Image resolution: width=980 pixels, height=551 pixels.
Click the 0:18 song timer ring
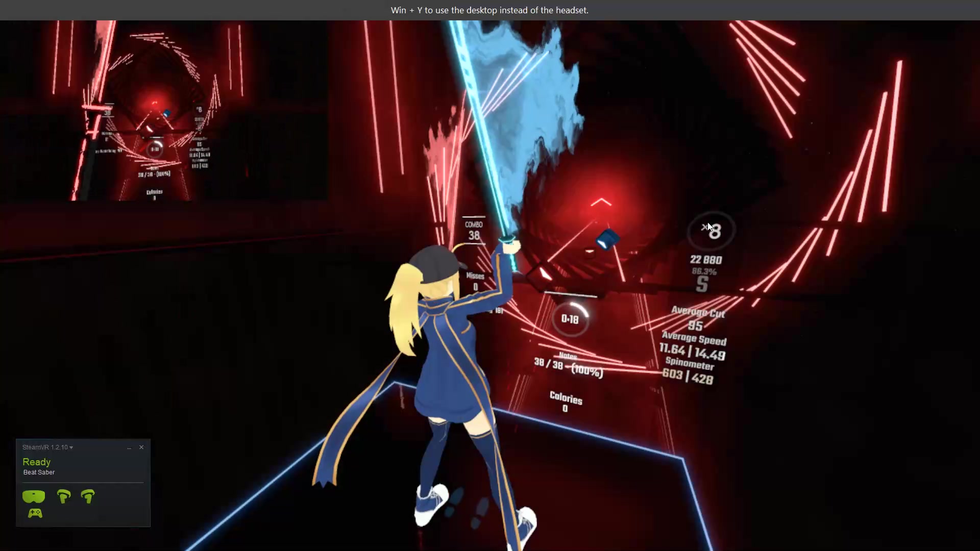click(x=570, y=319)
